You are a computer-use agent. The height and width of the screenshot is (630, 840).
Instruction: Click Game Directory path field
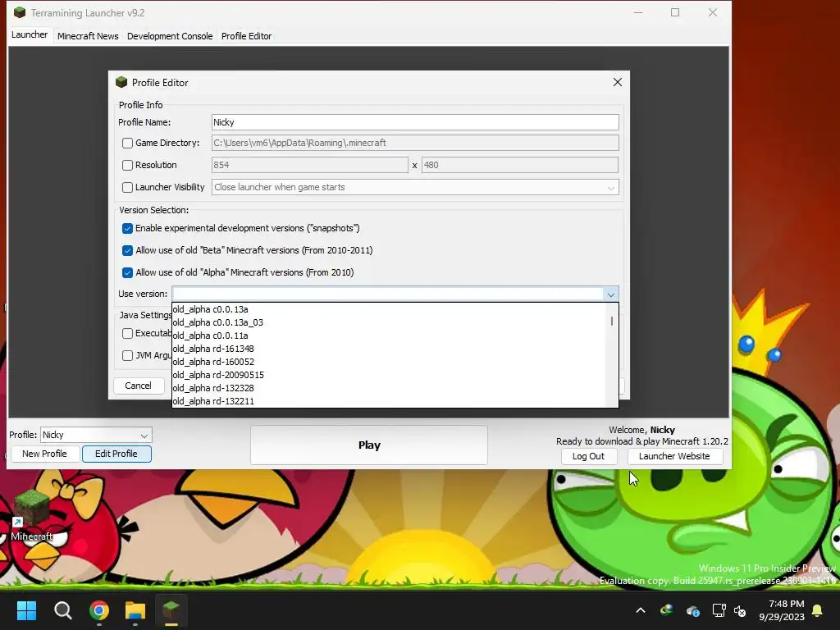415,143
